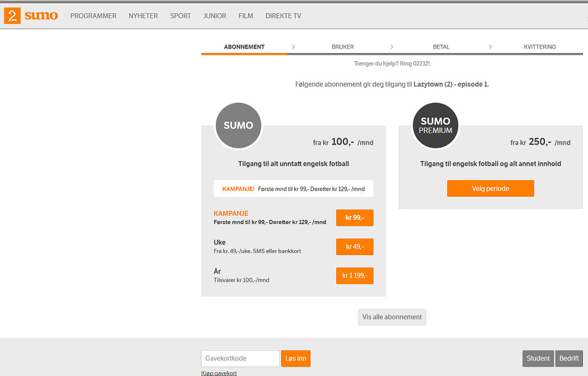This screenshot has width=588, height=376.
Task: Click the arrow between ABONNEMENT and BRUKER
Action: [x=293, y=47]
